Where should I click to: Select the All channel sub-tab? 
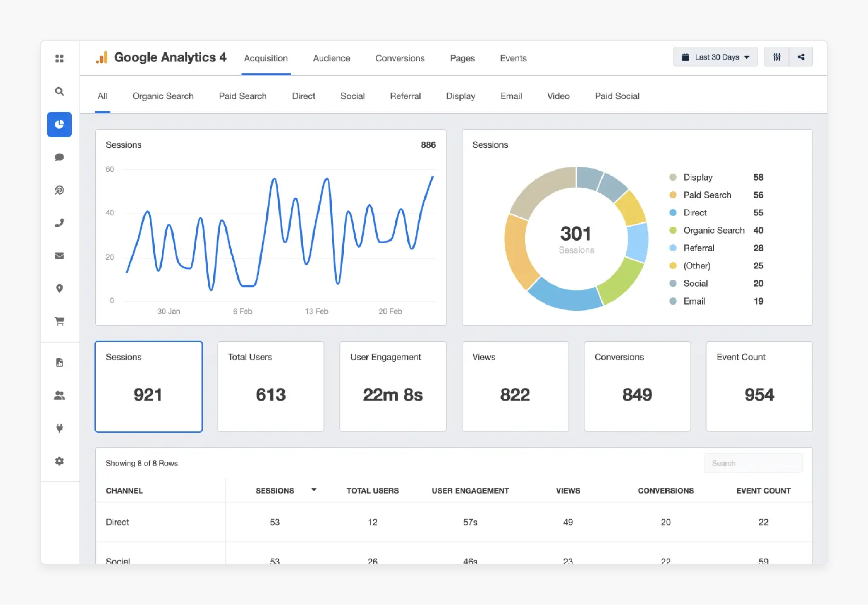(102, 96)
